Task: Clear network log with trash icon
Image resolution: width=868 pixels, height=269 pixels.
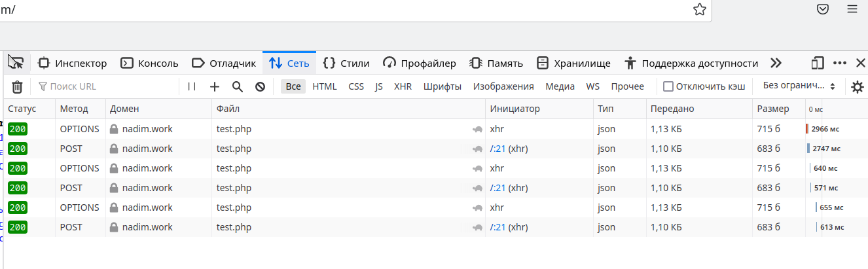Action: point(18,86)
